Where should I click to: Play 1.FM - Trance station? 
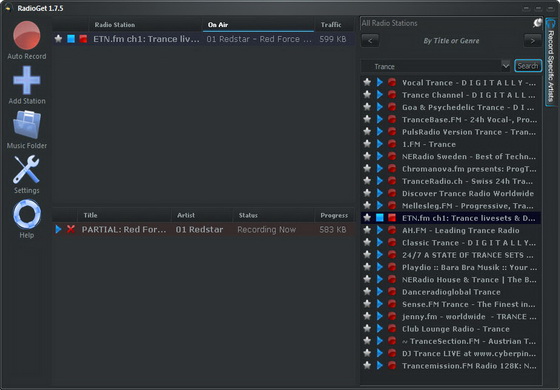point(380,144)
